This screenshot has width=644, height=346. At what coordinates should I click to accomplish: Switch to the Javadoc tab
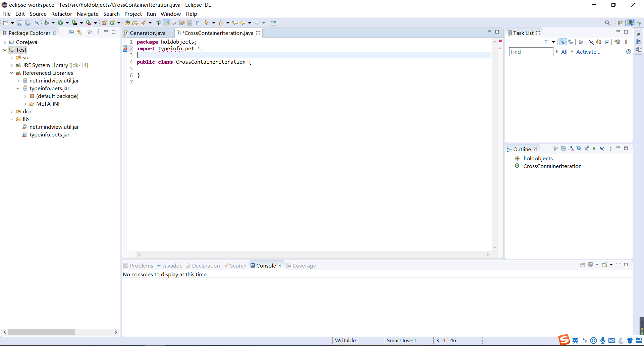pos(170,266)
